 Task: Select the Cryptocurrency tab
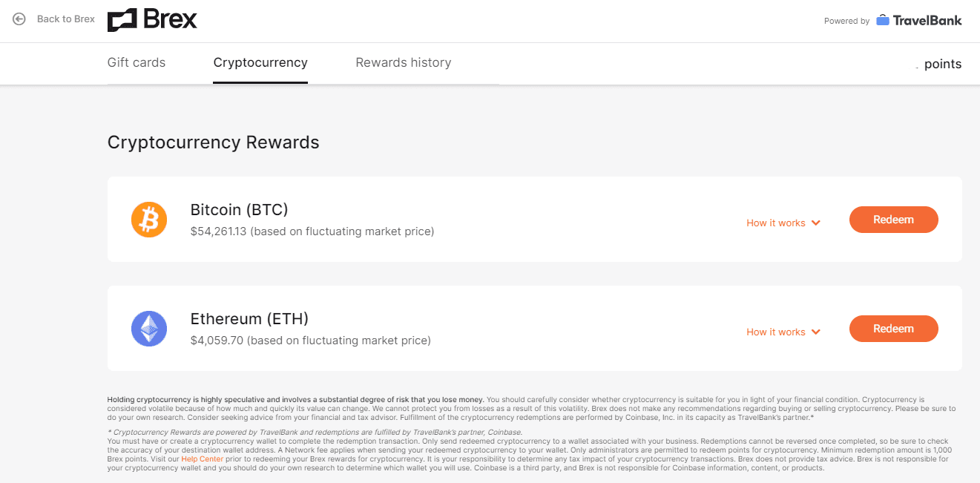click(260, 62)
